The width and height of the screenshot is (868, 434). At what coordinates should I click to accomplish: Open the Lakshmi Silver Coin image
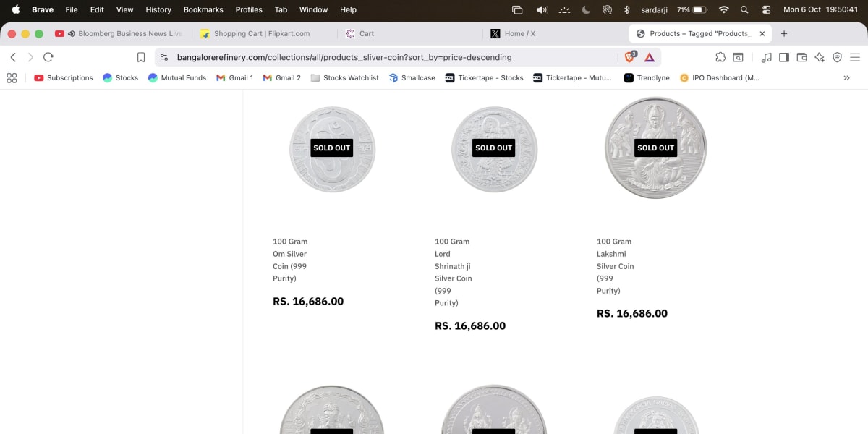point(656,148)
